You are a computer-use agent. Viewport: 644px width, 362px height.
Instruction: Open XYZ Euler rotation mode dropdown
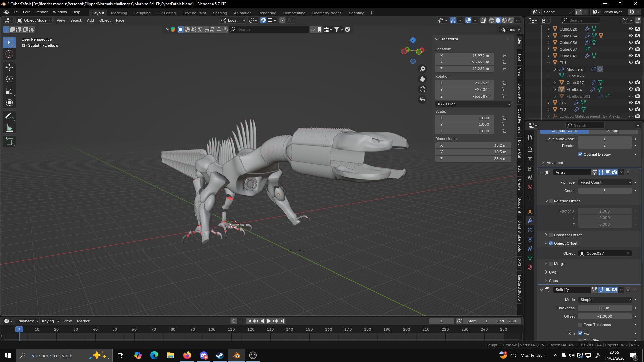coord(473,104)
